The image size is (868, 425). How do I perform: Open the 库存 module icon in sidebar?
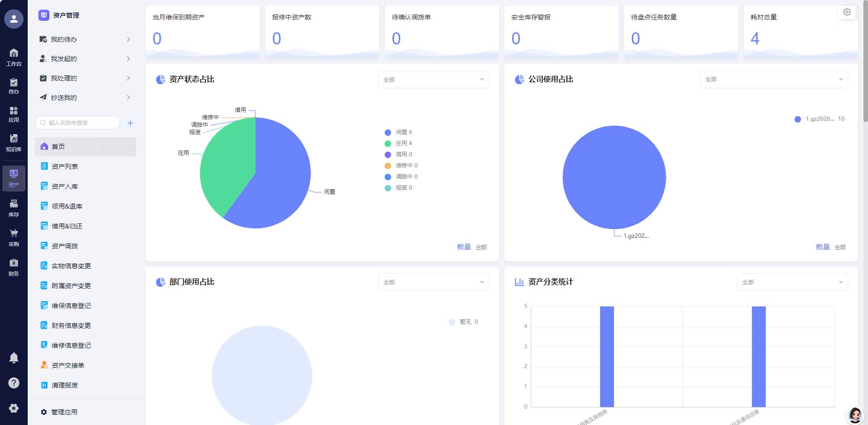(14, 207)
